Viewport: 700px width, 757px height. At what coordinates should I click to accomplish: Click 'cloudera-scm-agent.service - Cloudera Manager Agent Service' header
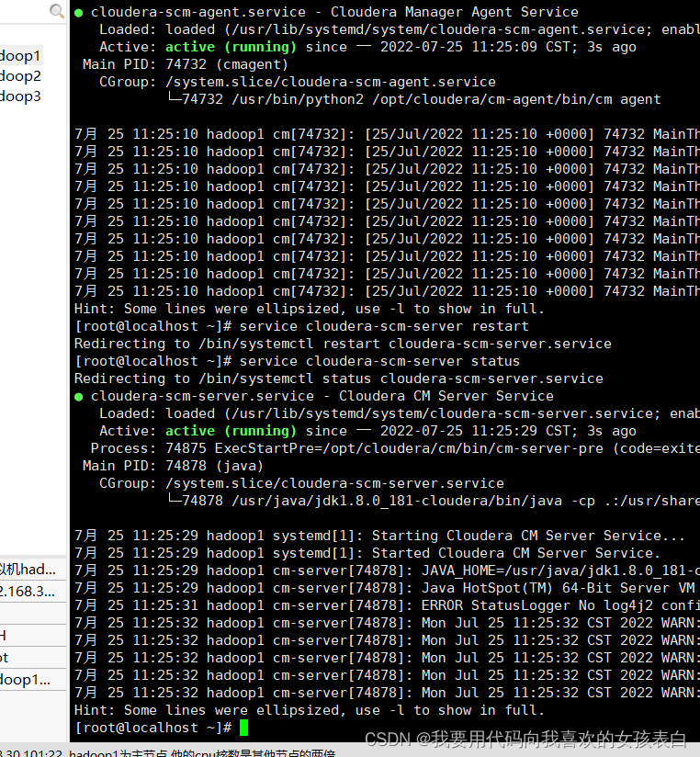(327, 12)
